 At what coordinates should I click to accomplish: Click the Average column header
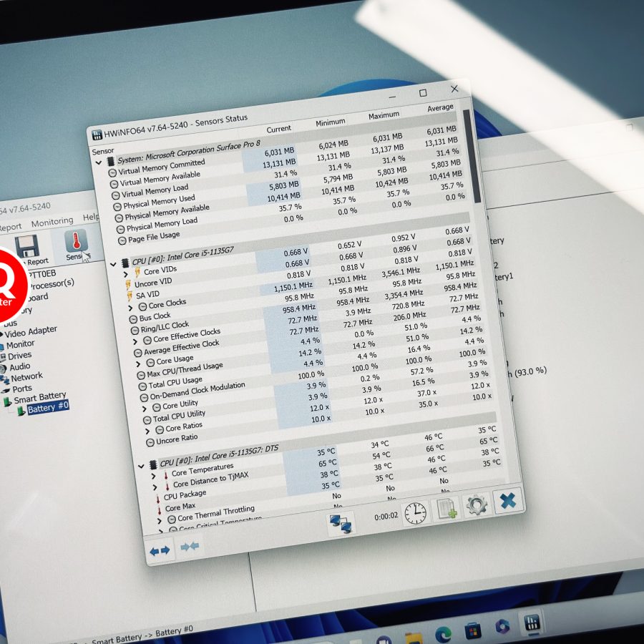click(440, 108)
